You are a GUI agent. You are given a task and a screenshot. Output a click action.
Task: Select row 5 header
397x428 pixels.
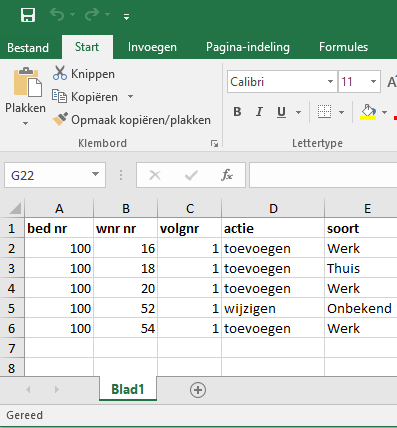point(12,308)
